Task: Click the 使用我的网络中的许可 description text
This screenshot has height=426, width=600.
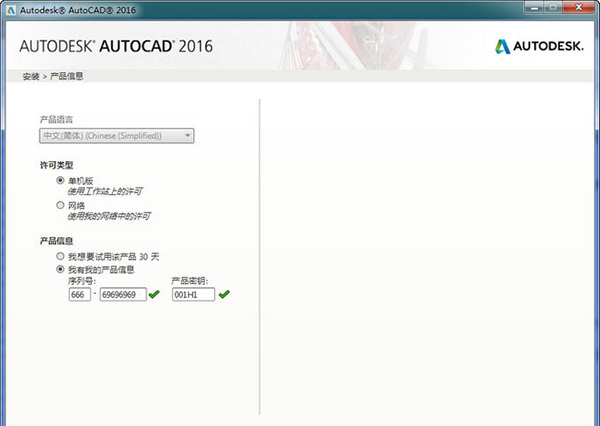Action: click(x=109, y=216)
